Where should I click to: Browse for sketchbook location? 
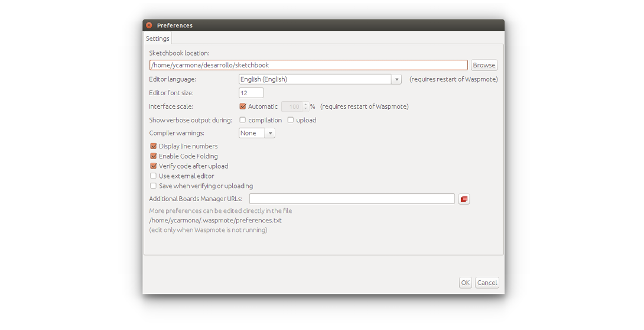[484, 65]
